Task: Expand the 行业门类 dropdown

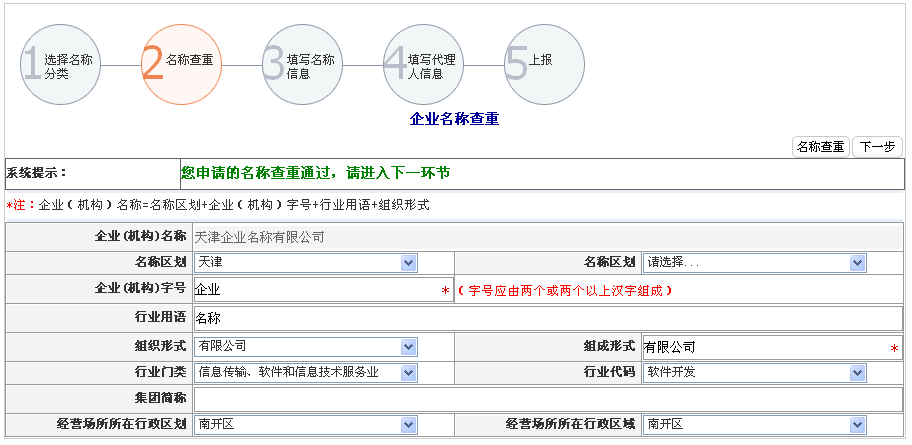Action: pos(306,372)
